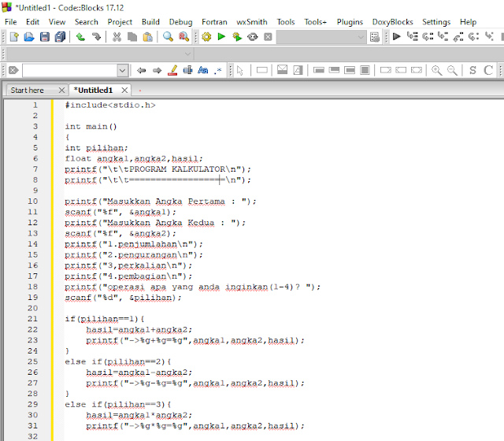504x441 pixels.
Task: Click the Save all files icon
Action: point(60,37)
